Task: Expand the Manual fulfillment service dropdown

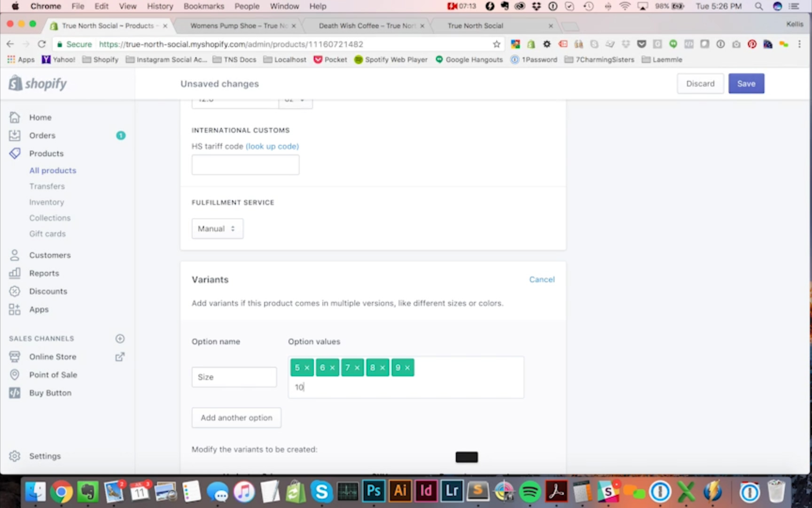Action: tap(217, 229)
